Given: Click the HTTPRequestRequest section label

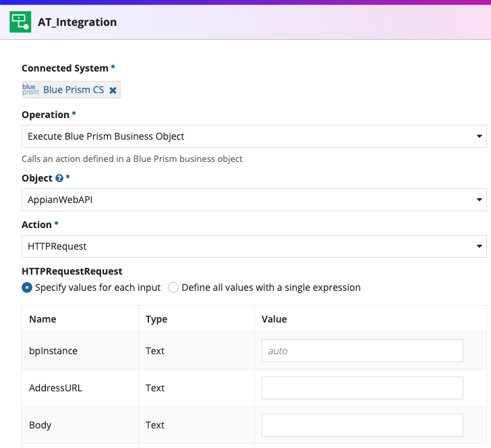Looking at the screenshot, I should tap(72, 271).
